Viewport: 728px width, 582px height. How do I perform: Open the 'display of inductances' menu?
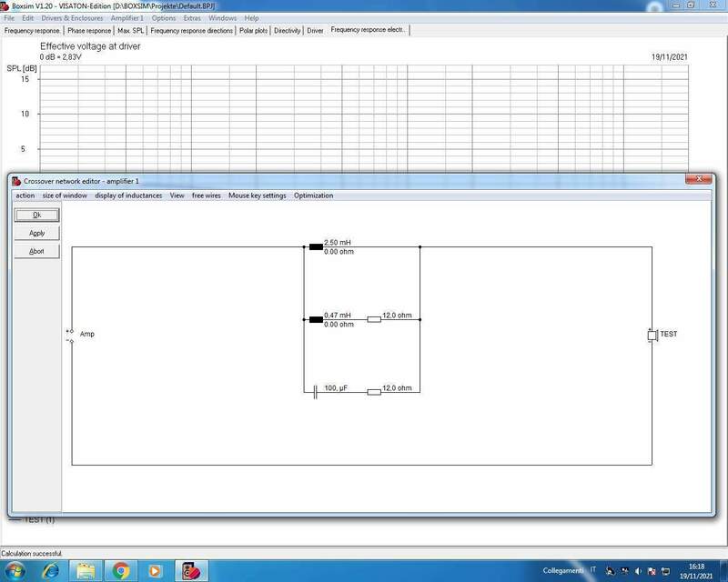pyautogui.click(x=128, y=196)
